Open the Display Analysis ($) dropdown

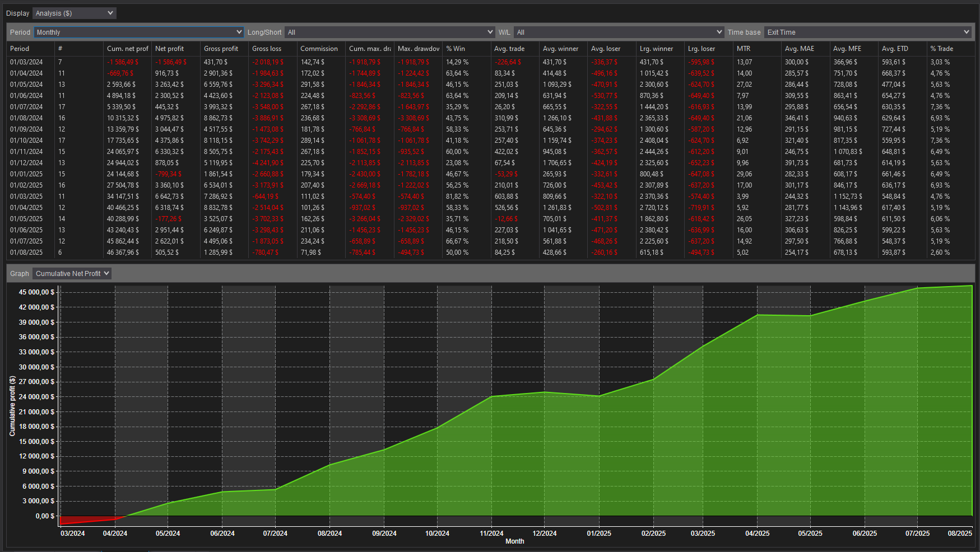click(x=74, y=13)
